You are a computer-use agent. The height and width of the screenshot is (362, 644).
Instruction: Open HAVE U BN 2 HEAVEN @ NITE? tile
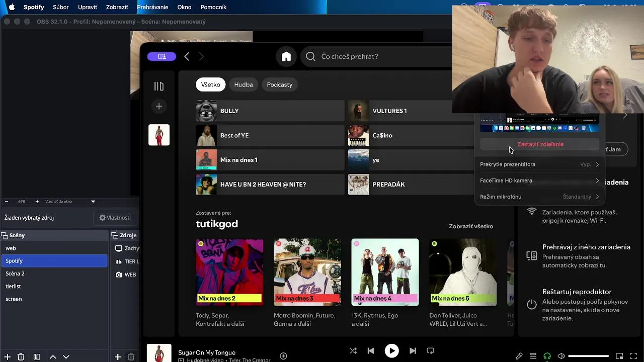pos(270,185)
